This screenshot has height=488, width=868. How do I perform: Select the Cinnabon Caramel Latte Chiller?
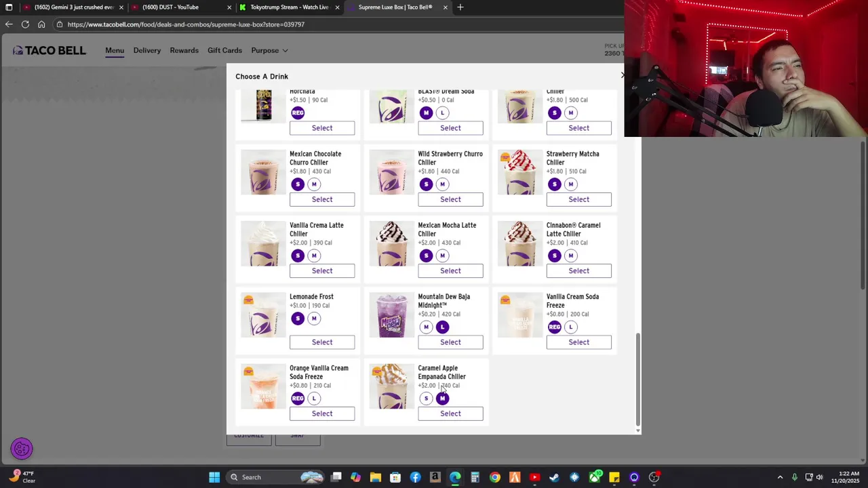[x=578, y=271]
